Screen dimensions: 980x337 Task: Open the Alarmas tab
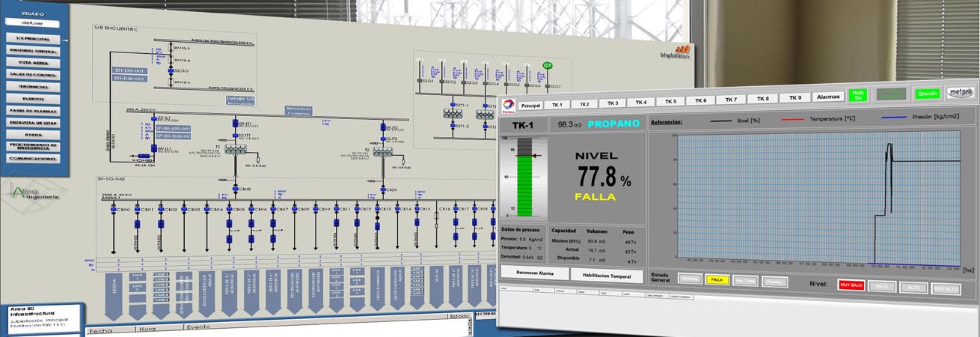(x=828, y=97)
